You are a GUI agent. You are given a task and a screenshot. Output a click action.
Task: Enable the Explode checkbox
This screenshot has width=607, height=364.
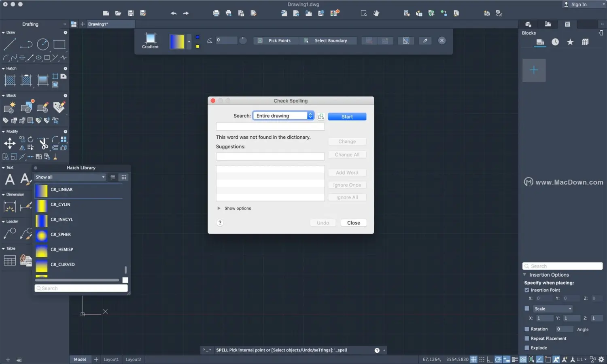[527, 347]
